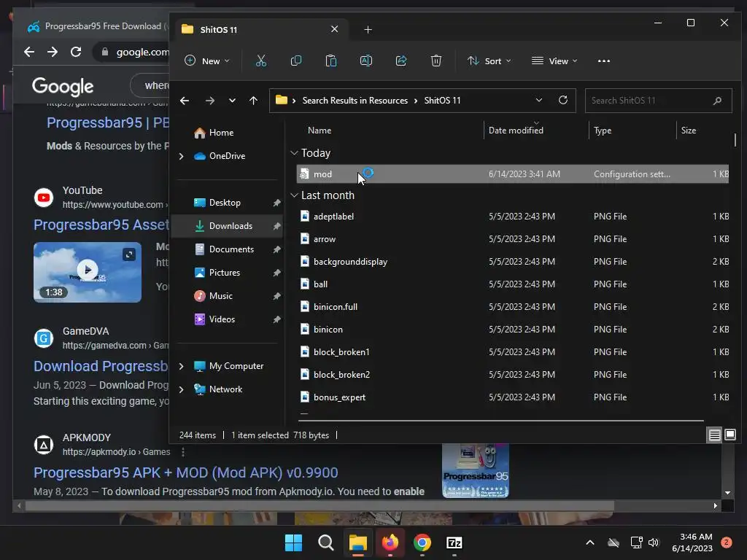The width and height of the screenshot is (747, 560).
Task: Click the volume speaker tray icon
Action: (x=654, y=542)
